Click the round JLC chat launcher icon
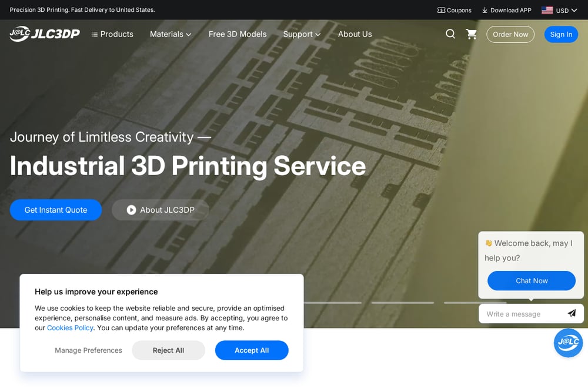Screen dimensions: 588x392 coord(568,343)
